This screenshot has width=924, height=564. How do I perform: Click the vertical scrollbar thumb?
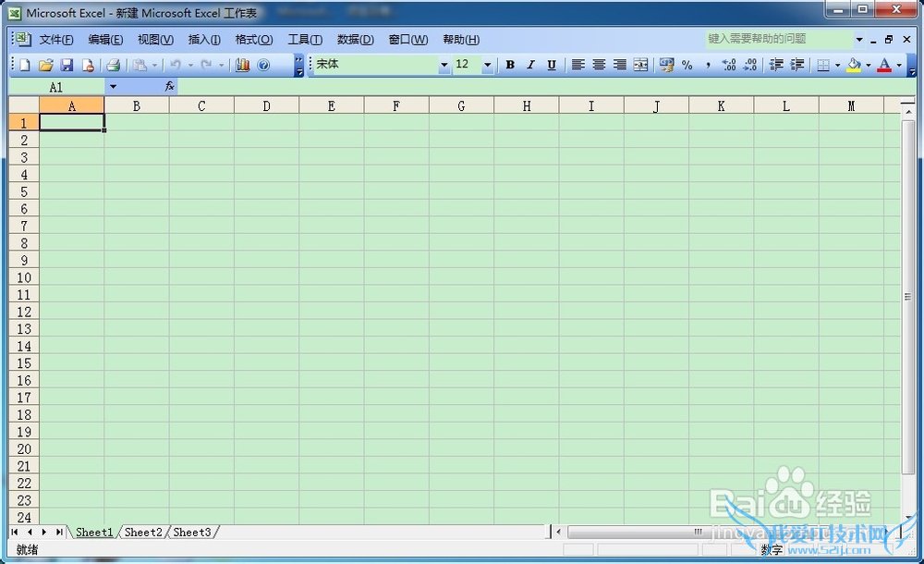(907, 297)
